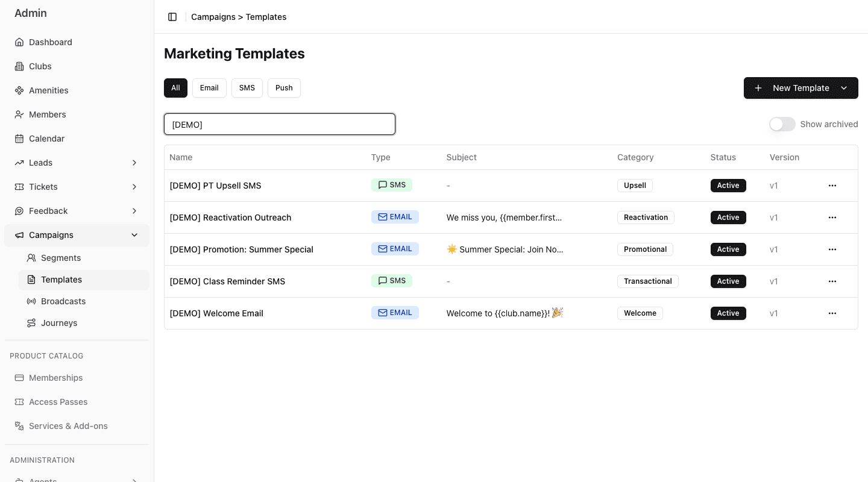This screenshot has width=868, height=482.
Task: Click the Amenities icon in sidebar
Action: tap(19, 90)
